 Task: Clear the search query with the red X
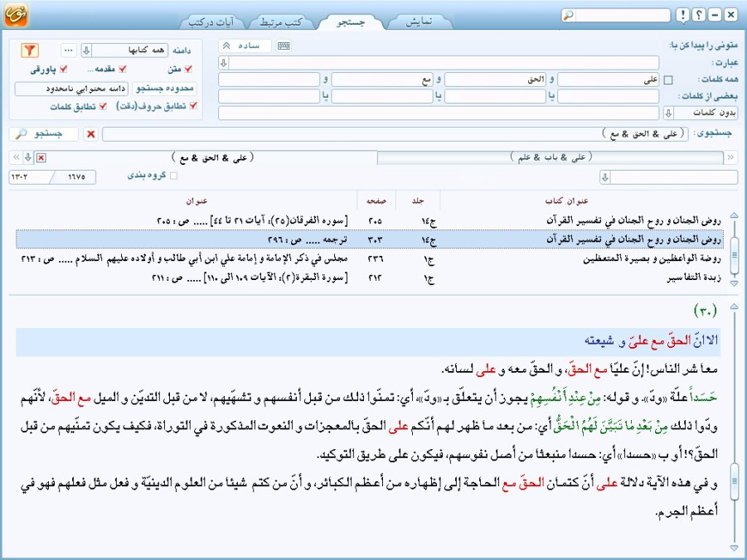pyautogui.click(x=90, y=134)
